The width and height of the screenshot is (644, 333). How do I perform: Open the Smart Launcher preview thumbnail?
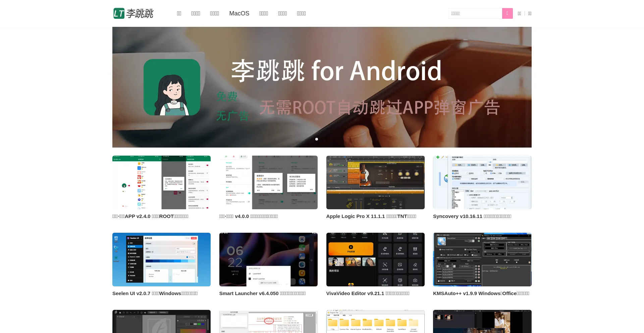268,260
